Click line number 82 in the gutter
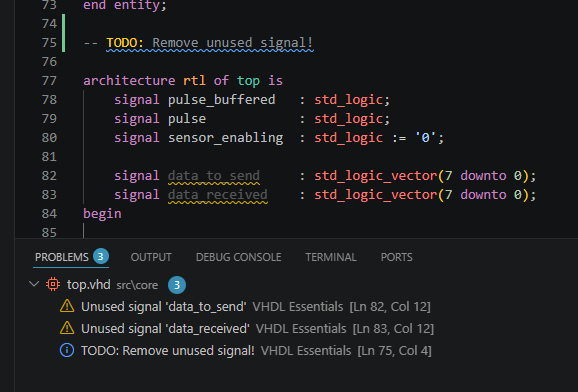Viewport: 578px width, 392px height. [49, 176]
